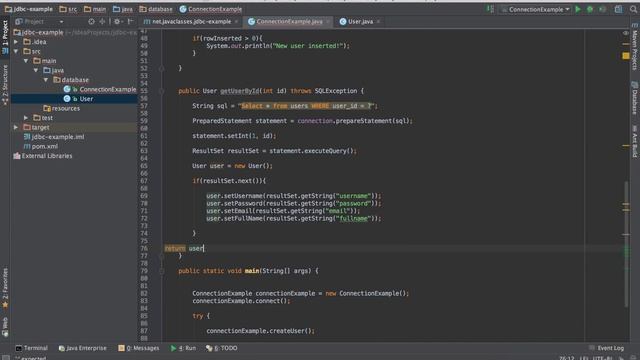The width and height of the screenshot is (640, 360).
Task: Place cursor on line 76 return user
Action: point(184,248)
